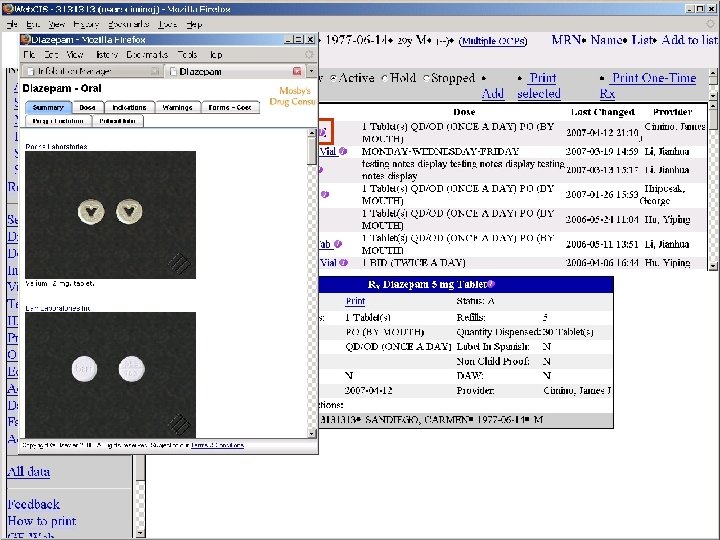Close the Diazepam browser tab
720x540 pixels.
(x=296, y=72)
